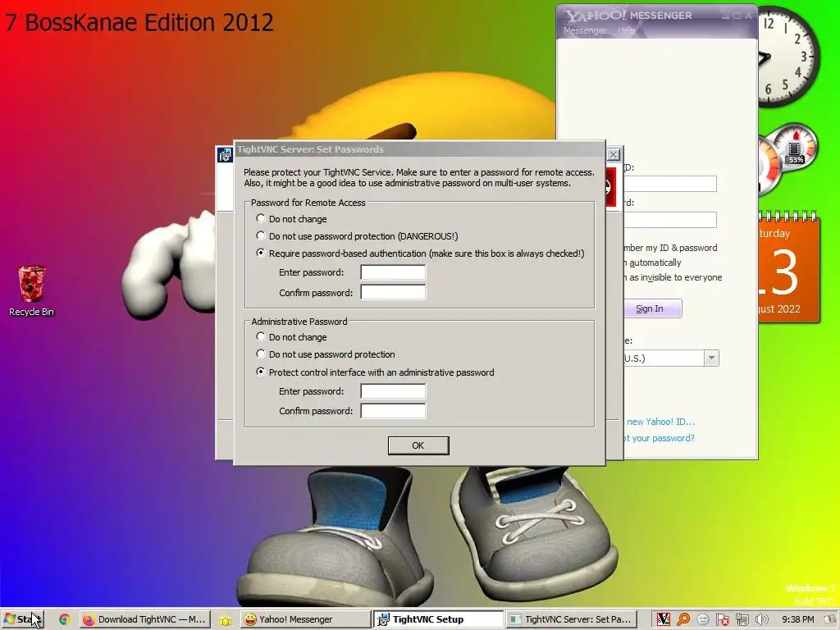Click OK in TightVNC Set Passwords dialog
Viewport: 840px width, 630px height.
pos(418,445)
